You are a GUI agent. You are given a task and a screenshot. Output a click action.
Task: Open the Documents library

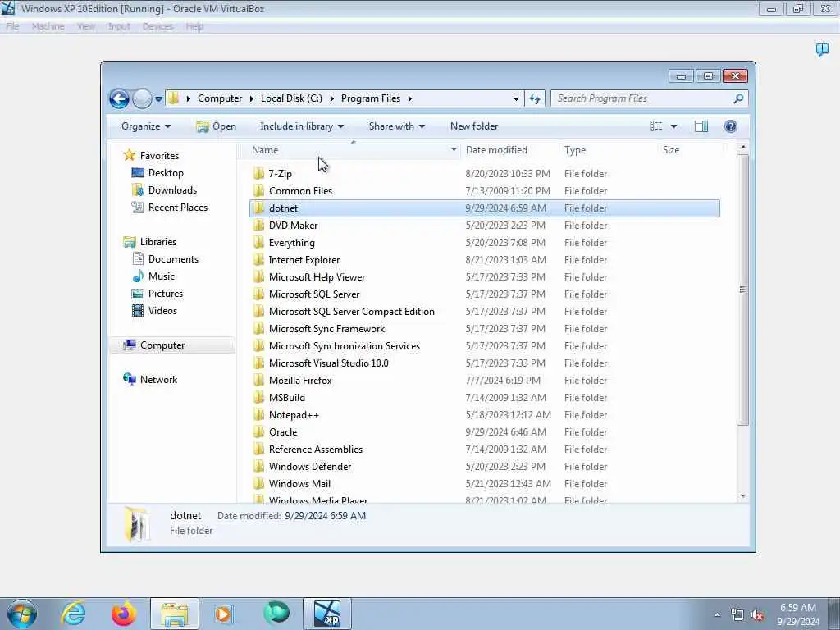(x=173, y=259)
